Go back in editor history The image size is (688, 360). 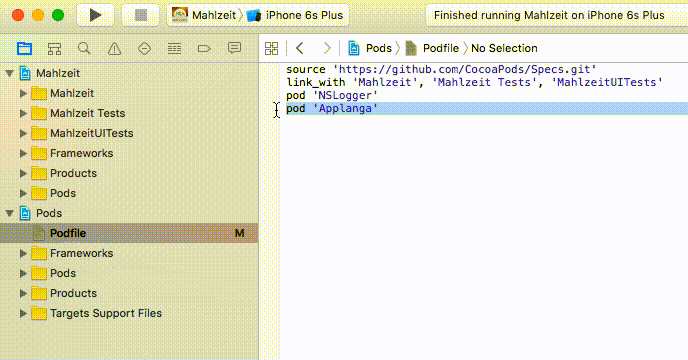(300, 48)
